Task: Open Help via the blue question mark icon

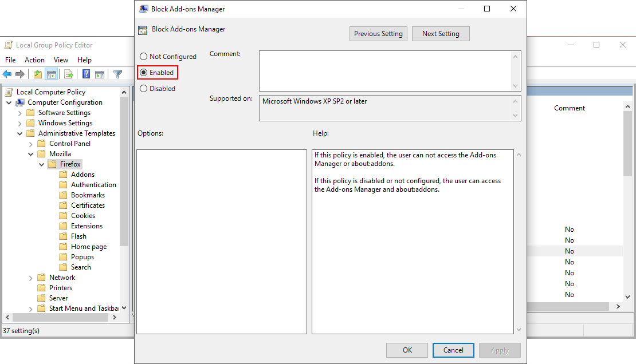Action: tap(86, 74)
